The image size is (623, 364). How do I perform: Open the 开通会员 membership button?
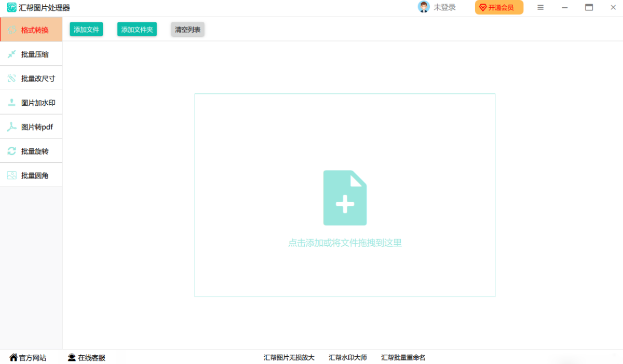pos(498,7)
